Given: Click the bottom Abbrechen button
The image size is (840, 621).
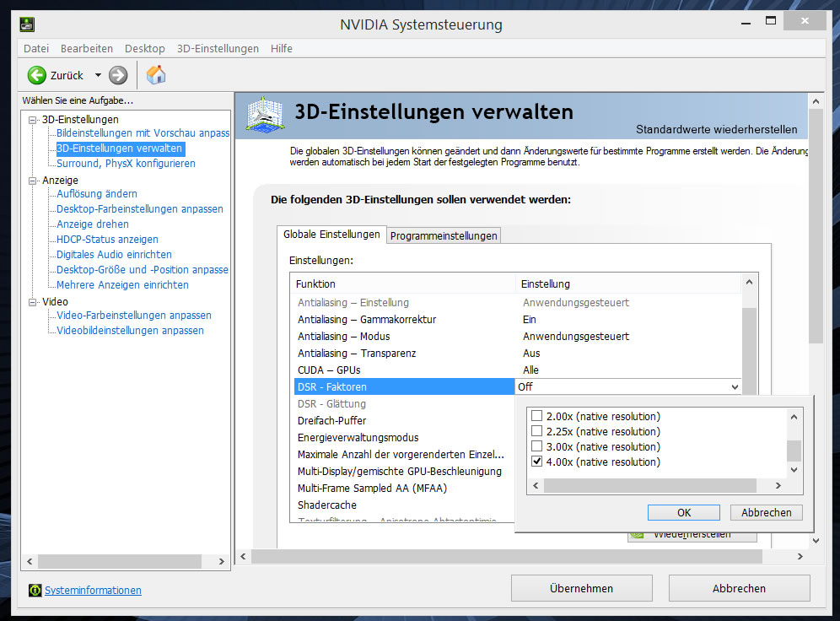Looking at the screenshot, I should [x=739, y=588].
